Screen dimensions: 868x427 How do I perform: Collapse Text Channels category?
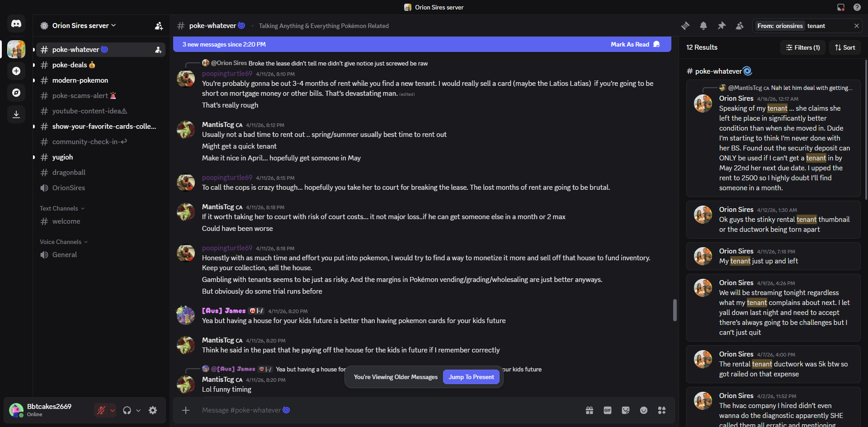pos(62,208)
